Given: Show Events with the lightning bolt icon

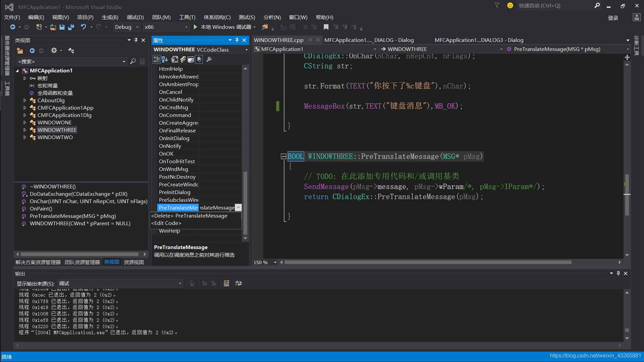Looking at the screenshot, I should click(x=183, y=59).
